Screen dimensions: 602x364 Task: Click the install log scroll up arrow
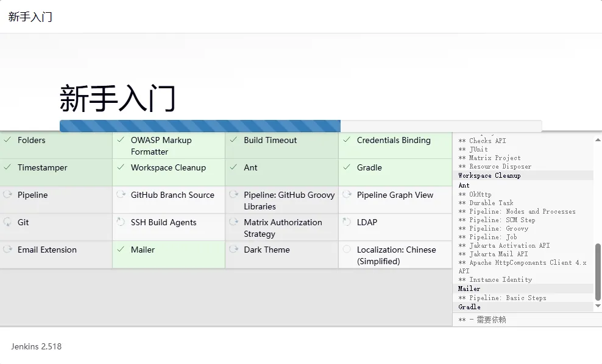coord(598,140)
